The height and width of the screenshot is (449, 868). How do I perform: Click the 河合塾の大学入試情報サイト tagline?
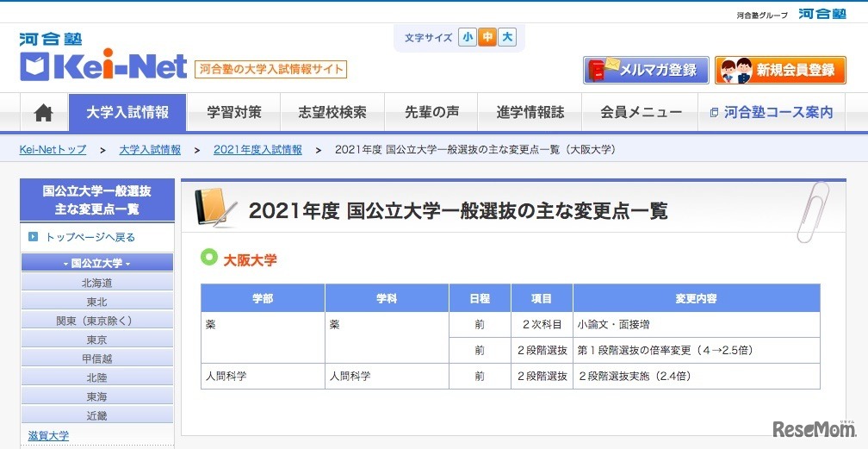(x=270, y=69)
